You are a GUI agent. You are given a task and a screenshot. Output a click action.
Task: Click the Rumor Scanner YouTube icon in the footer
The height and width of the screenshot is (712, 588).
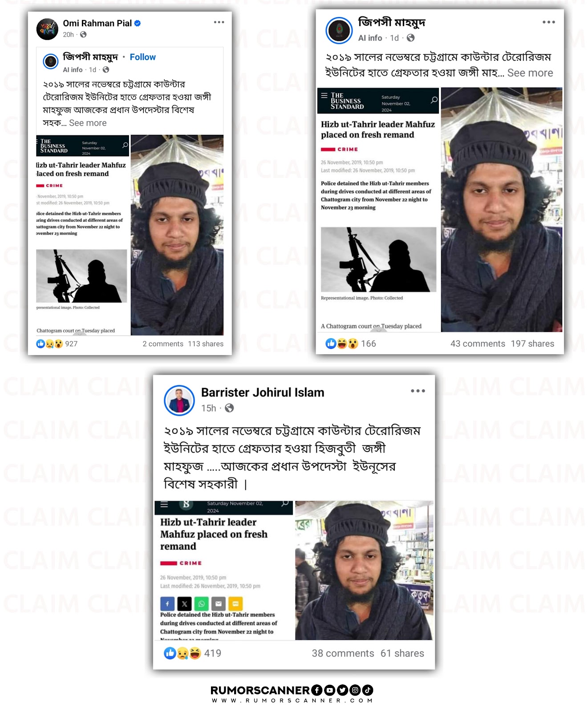click(329, 690)
